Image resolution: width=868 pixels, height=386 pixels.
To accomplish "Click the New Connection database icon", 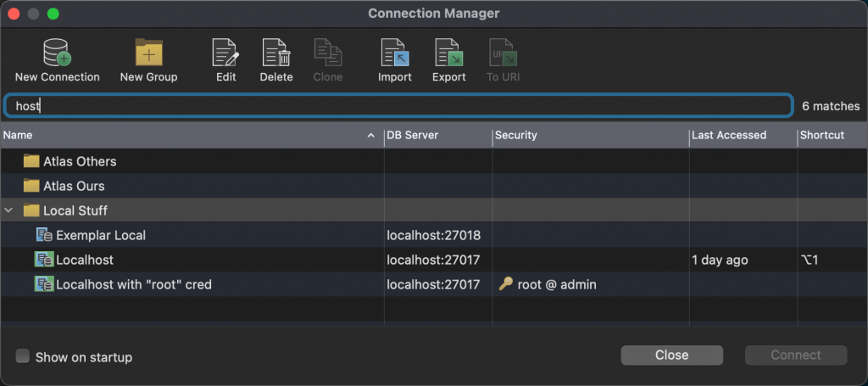I will pyautogui.click(x=57, y=53).
